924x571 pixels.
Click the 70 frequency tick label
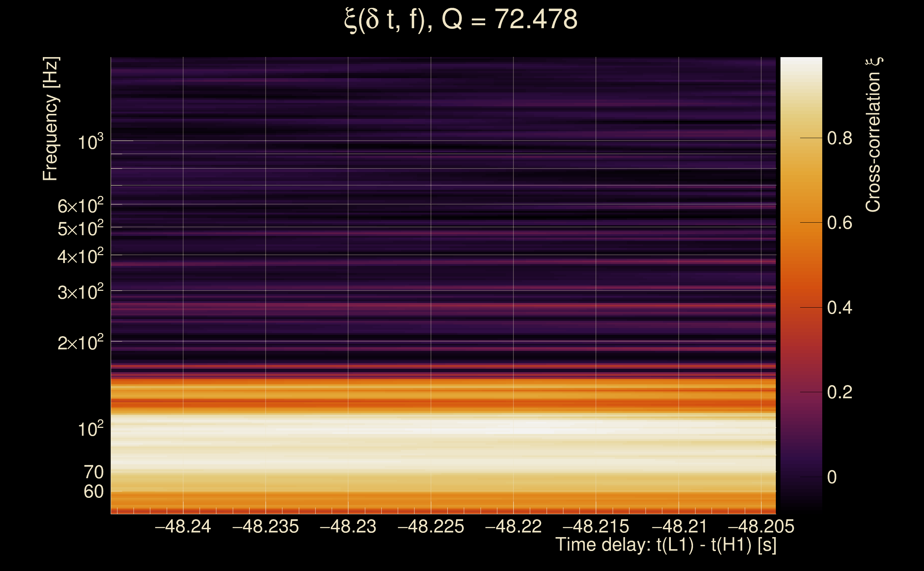pos(94,472)
